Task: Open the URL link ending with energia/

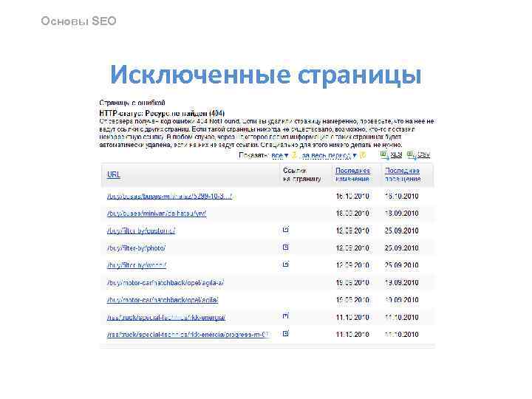Action: point(166,317)
